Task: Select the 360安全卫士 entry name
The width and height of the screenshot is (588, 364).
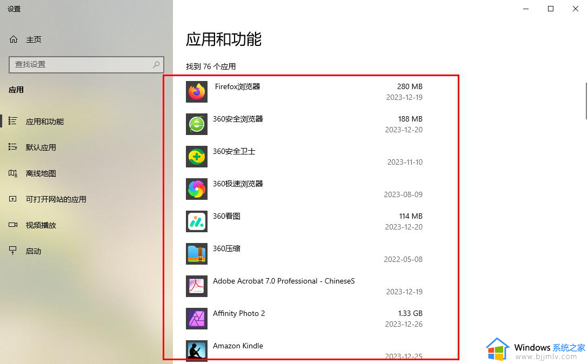Action: tap(234, 151)
